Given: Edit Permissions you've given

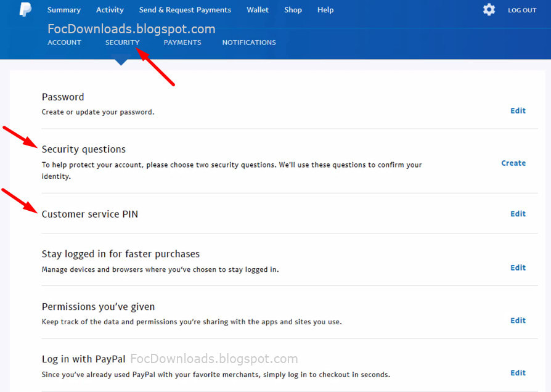Looking at the screenshot, I should tap(518, 321).
